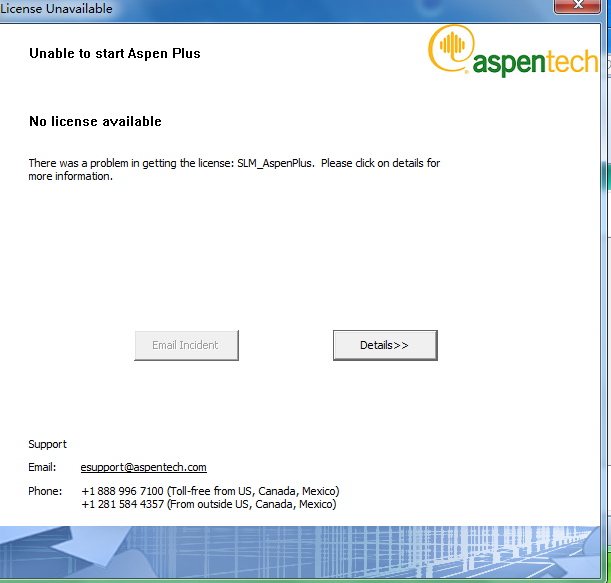Image resolution: width=611 pixels, height=583 pixels.
Task: Close the License Unavailable dialog
Action: (x=577, y=5)
